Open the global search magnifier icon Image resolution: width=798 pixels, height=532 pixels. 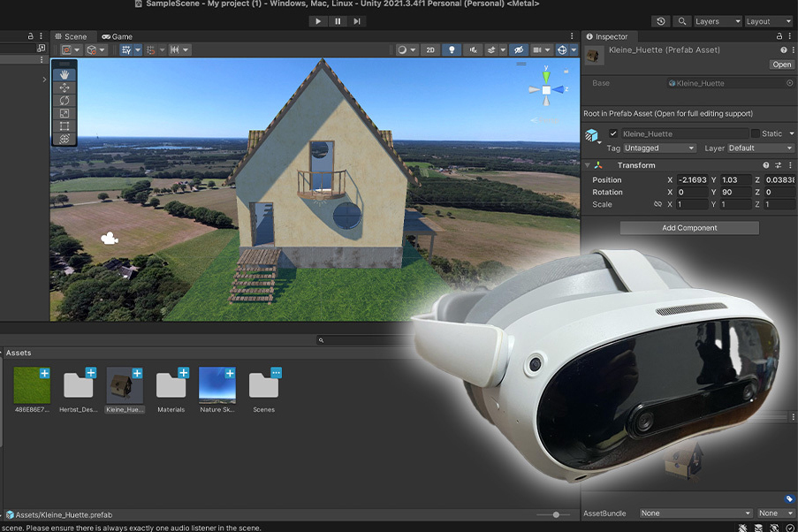[x=682, y=21]
